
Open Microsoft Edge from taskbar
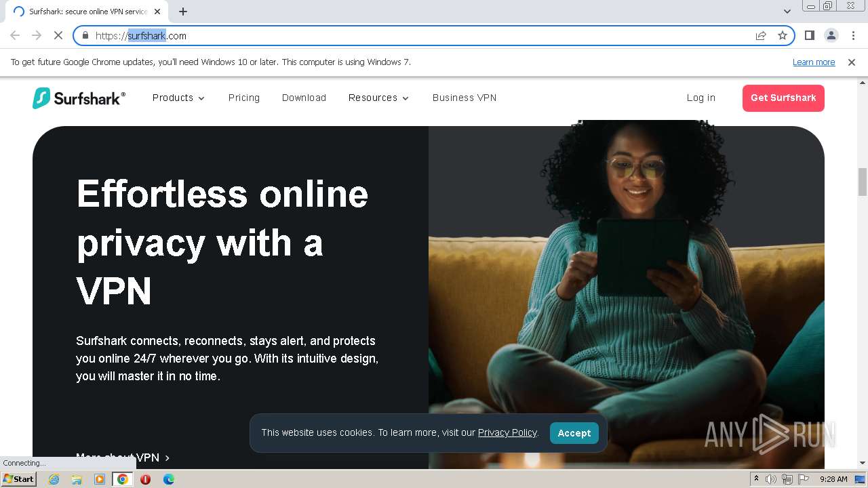coord(168,479)
